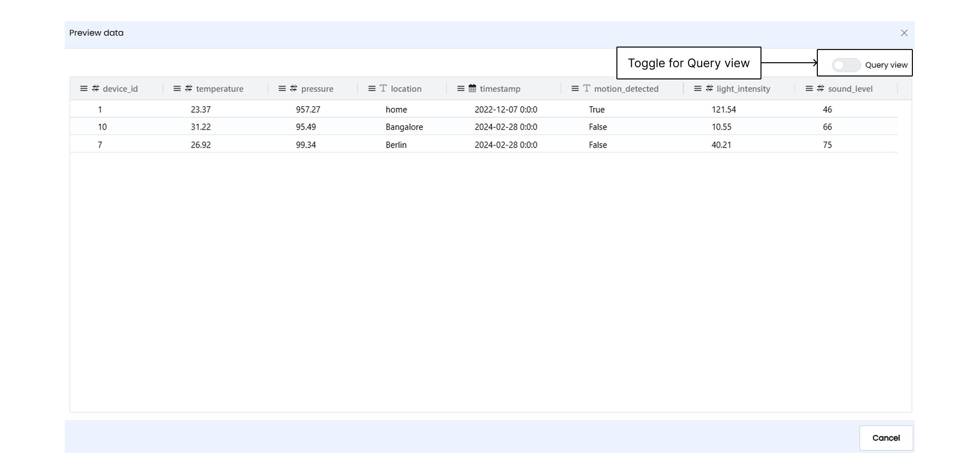Select timestamp cell 2022-12-07 0:0:0

click(x=506, y=109)
